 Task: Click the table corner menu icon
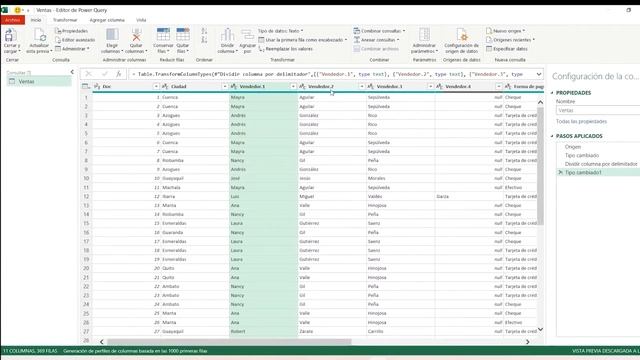click(x=86, y=87)
